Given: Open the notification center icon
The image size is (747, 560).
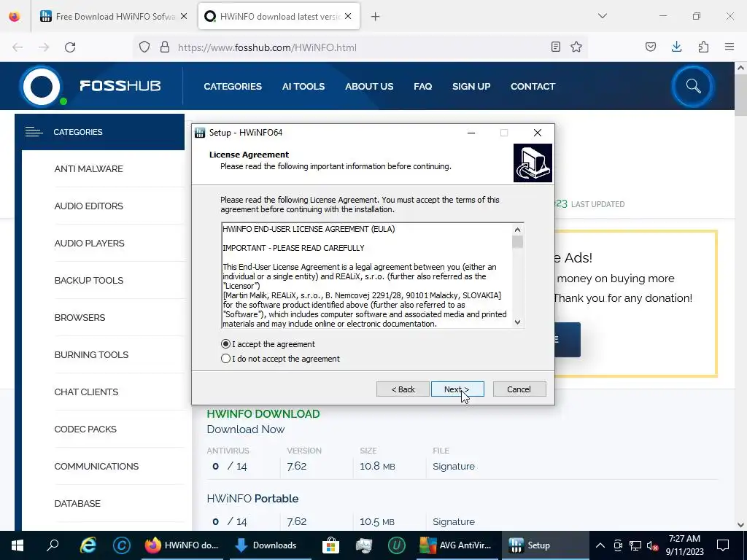Looking at the screenshot, I should pos(723,545).
